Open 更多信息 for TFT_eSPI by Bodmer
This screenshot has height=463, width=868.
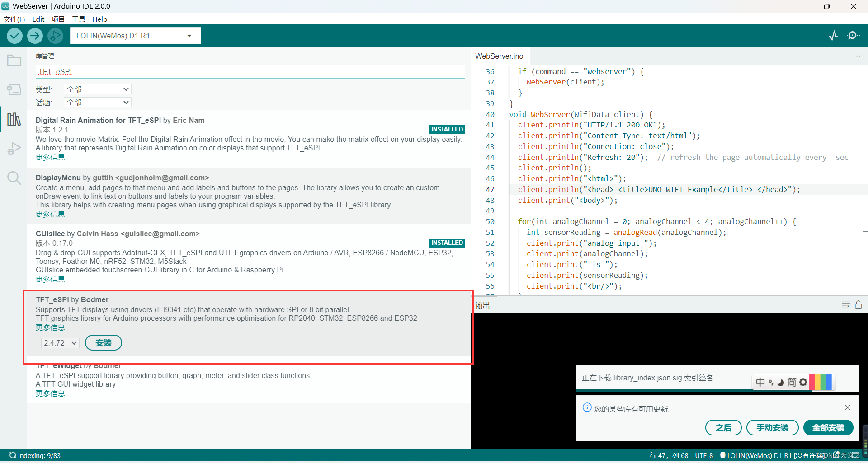coord(50,327)
